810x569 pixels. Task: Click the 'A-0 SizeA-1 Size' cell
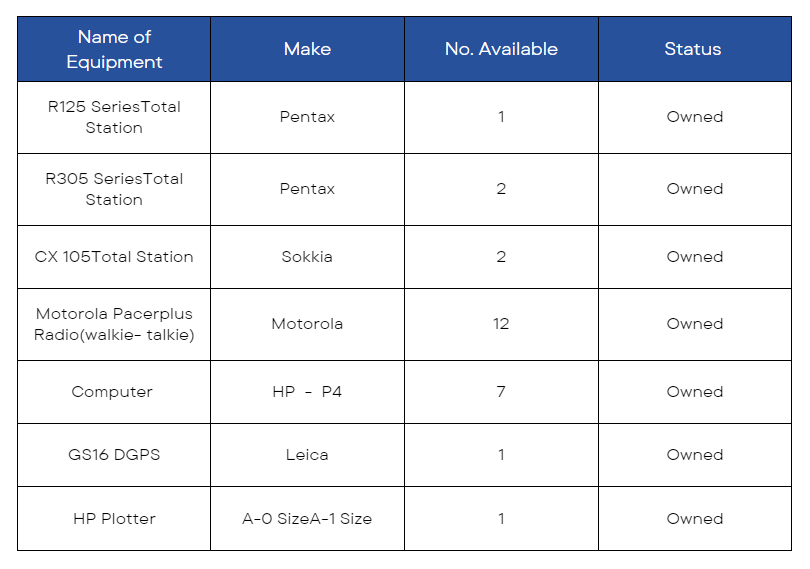307,518
